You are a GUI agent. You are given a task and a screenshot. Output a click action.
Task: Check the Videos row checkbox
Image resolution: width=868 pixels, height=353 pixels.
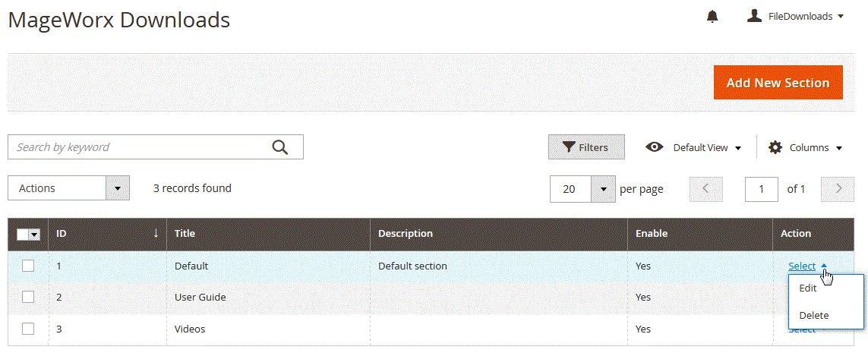pos(28,329)
